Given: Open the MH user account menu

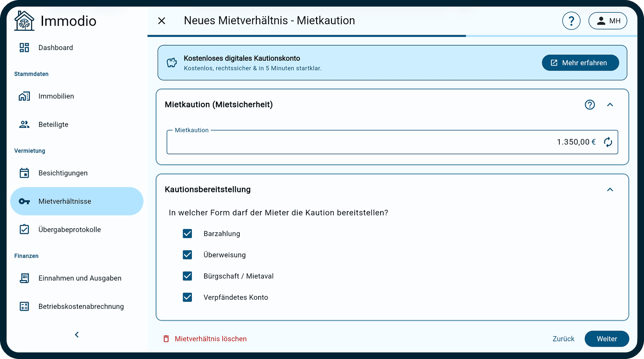Looking at the screenshot, I should click(x=608, y=21).
